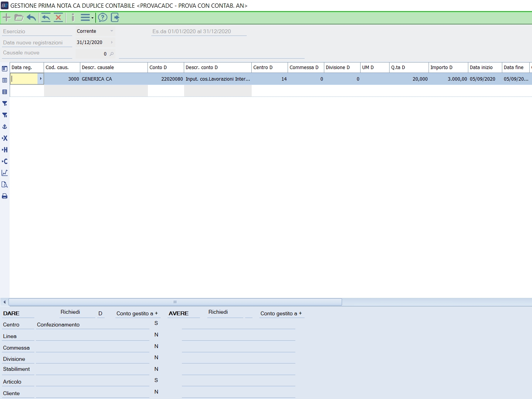
Task: Click the Descr. conto D column header
Action: [218, 68]
